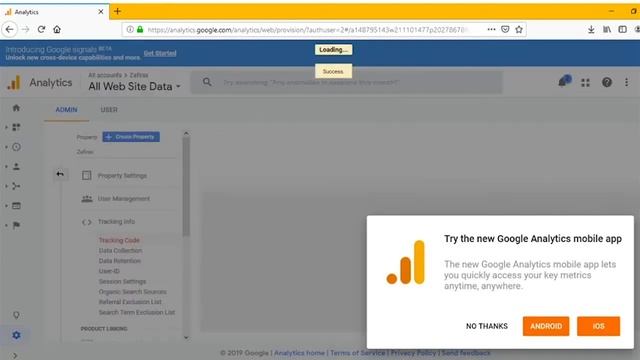Click the back arrow beside the property column

(60, 174)
